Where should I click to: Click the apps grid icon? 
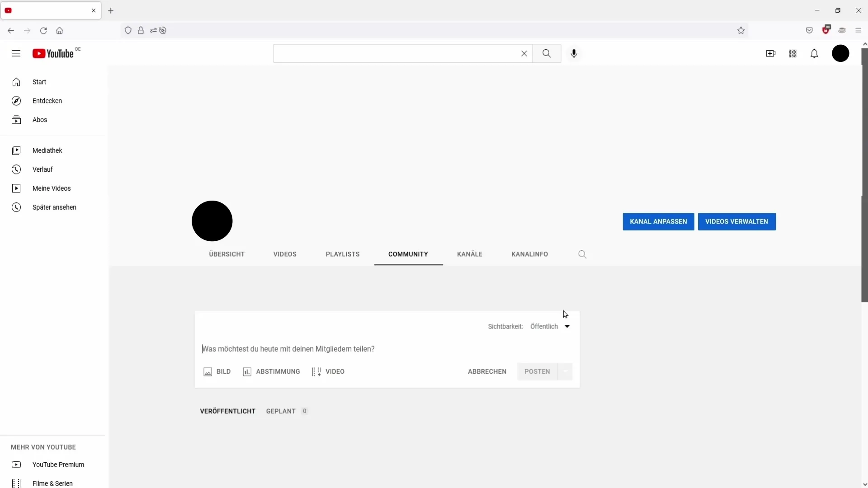tap(793, 53)
